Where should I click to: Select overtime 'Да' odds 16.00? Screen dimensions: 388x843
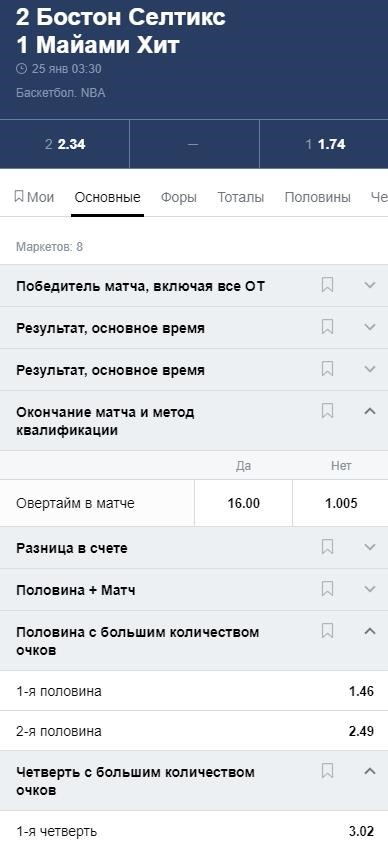point(243,503)
